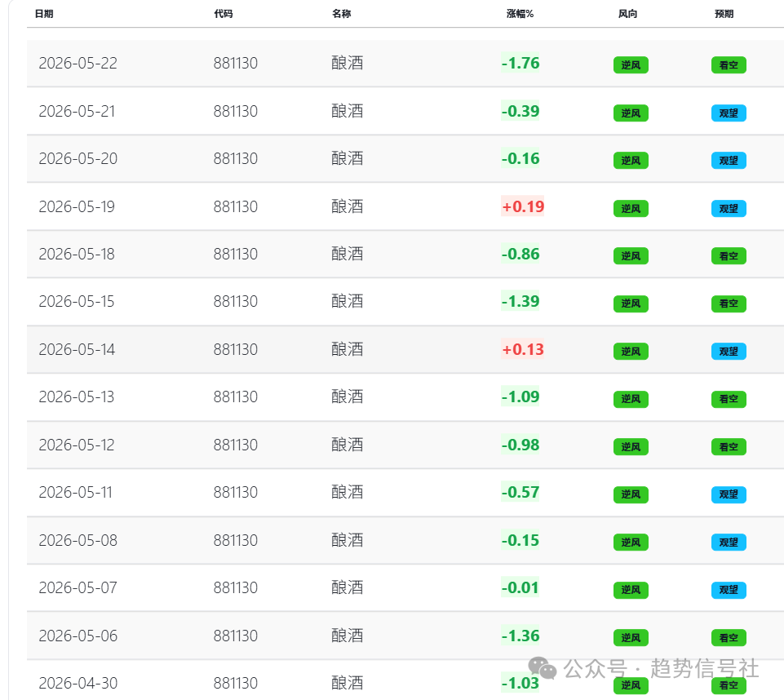Click the 涨幅% column header

point(520,14)
